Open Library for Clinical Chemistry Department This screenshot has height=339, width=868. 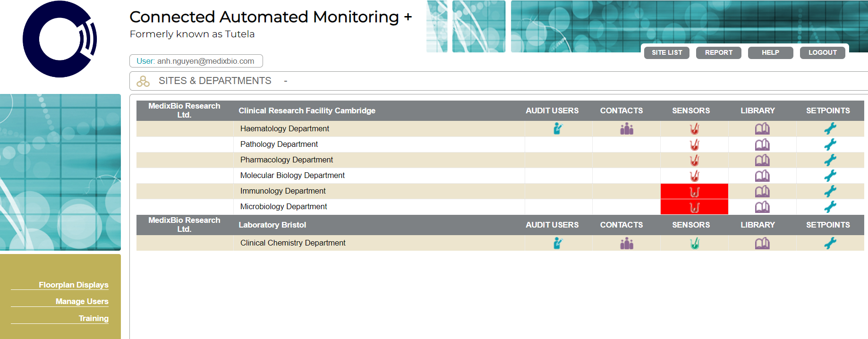(x=762, y=243)
